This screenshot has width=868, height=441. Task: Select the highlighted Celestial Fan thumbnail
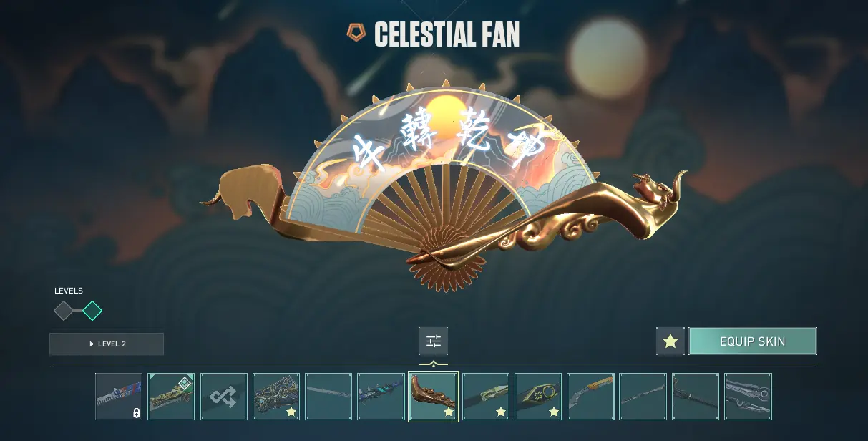(x=434, y=396)
